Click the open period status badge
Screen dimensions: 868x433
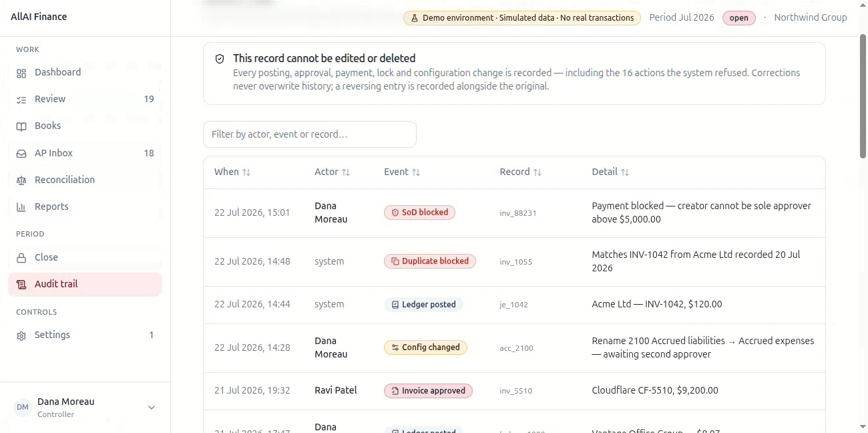tap(738, 18)
